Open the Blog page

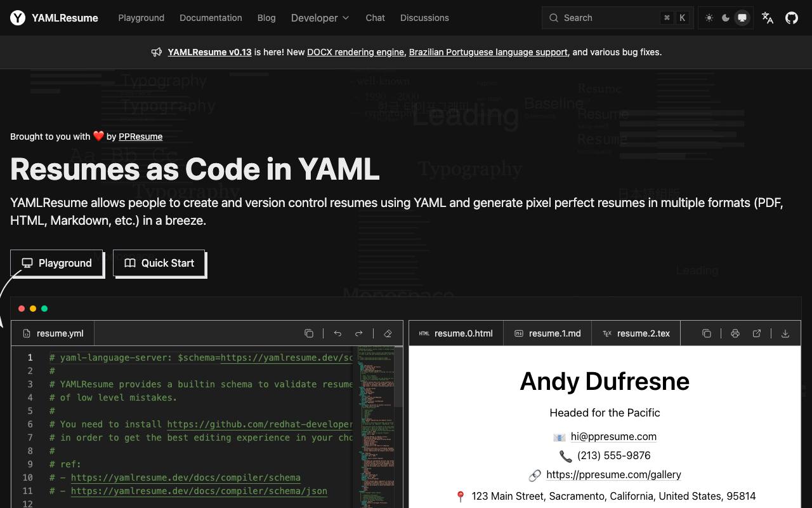(266, 18)
